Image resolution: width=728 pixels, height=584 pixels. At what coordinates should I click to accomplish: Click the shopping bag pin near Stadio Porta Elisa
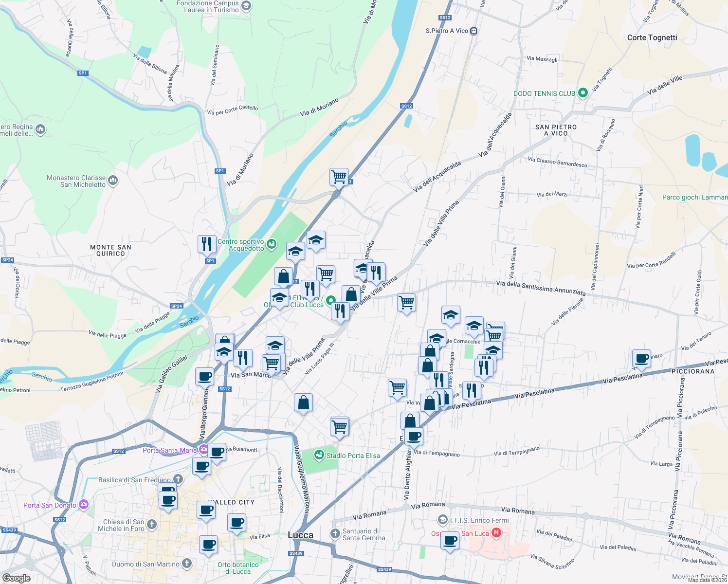pyautogui.click(x=303, y=403)
